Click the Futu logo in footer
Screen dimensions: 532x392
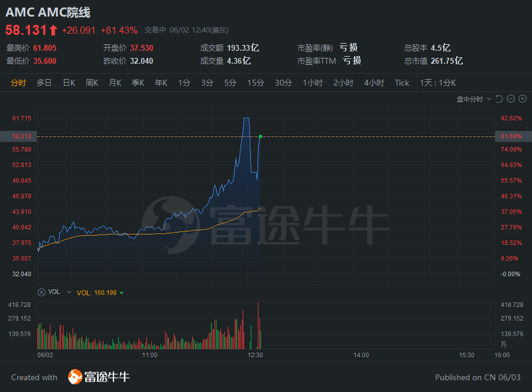(x=99, y=377)
